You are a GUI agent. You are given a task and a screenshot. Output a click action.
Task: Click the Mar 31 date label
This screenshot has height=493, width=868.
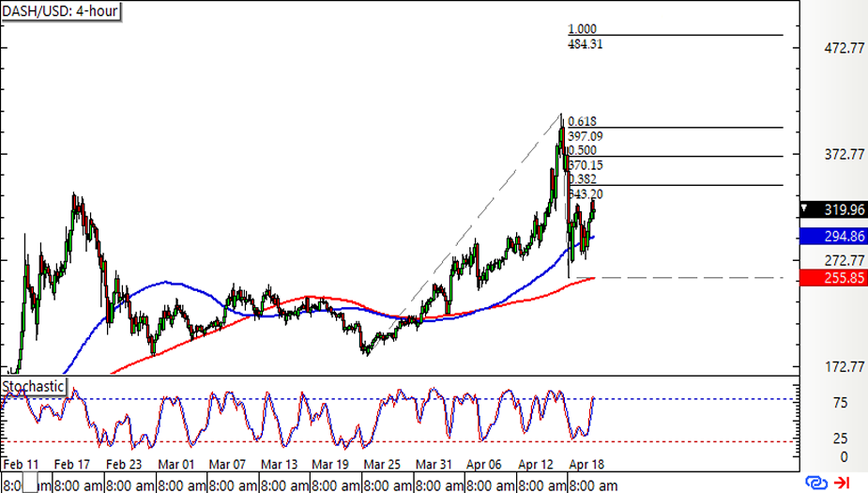click(x=434, y=464)
